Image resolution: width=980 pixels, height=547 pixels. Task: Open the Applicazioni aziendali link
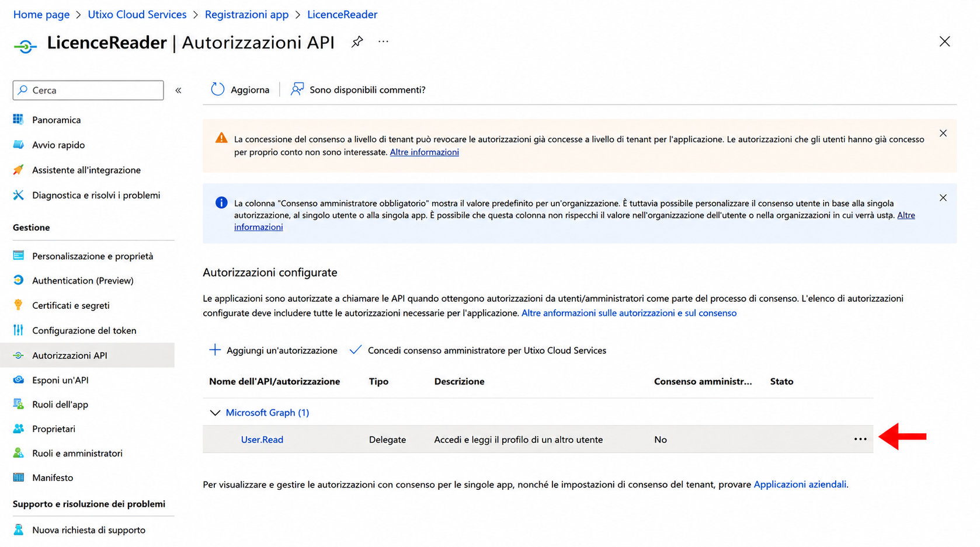800,484
